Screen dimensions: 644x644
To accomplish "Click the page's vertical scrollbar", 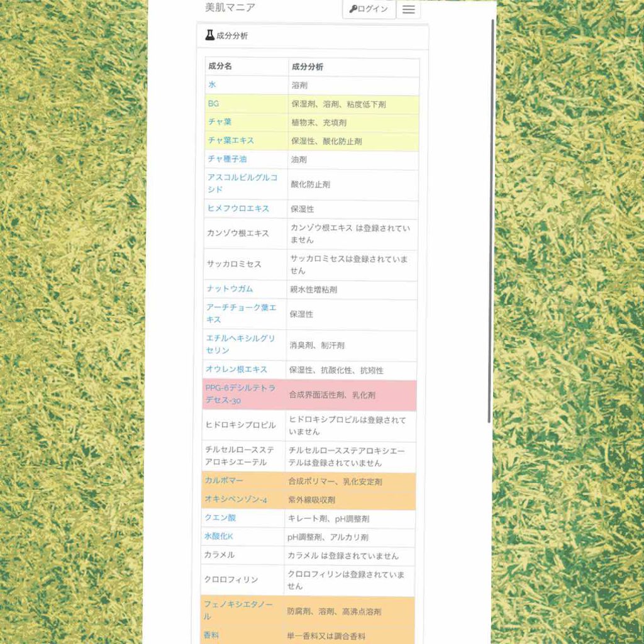I will click(490, 220).
